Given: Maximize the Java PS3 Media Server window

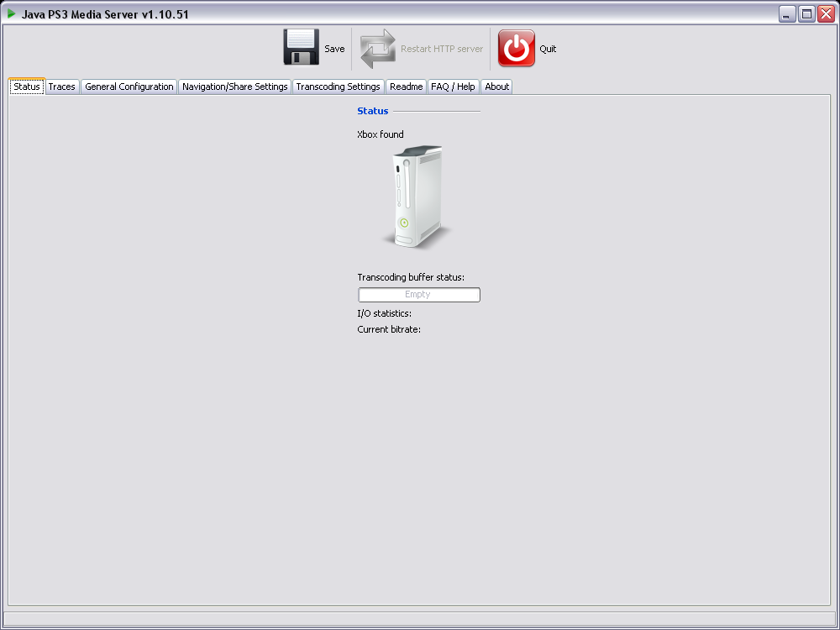Looking at the screenshot, I should pos(806,14).
